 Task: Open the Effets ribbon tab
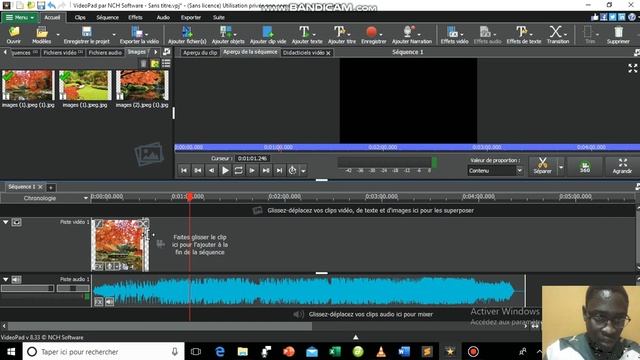pos(135,18)
